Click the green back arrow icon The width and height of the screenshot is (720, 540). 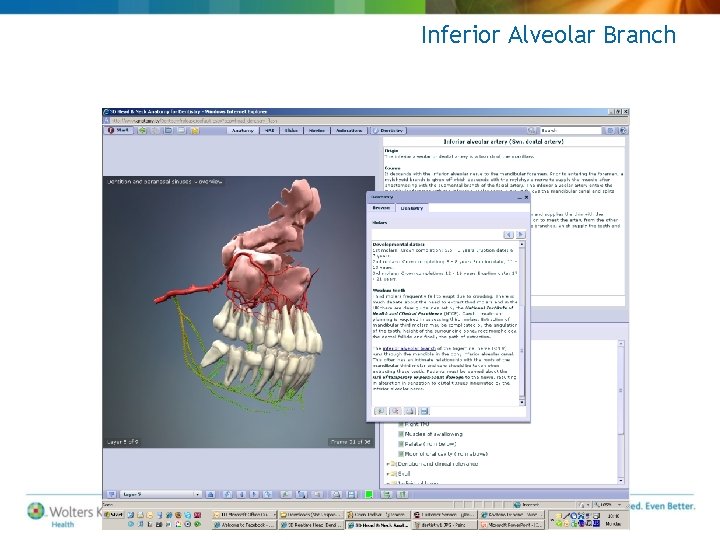[x=143, y=131]
